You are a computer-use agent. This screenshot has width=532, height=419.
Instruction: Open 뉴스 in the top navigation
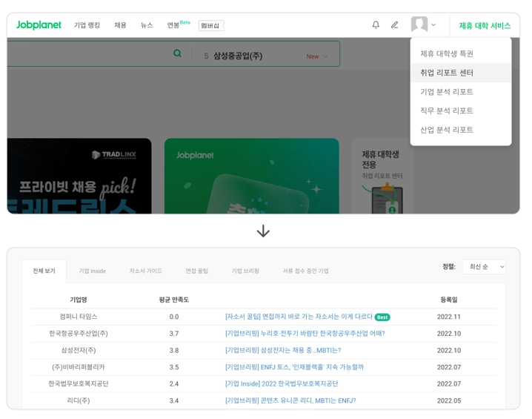click(147, 25)
